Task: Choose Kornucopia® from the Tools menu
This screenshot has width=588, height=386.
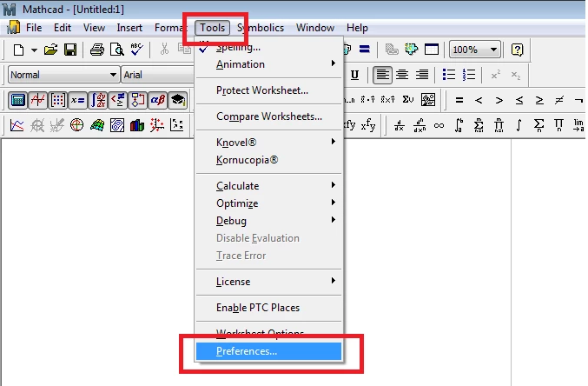Action: pyautogui.click(x=269, y=160)
